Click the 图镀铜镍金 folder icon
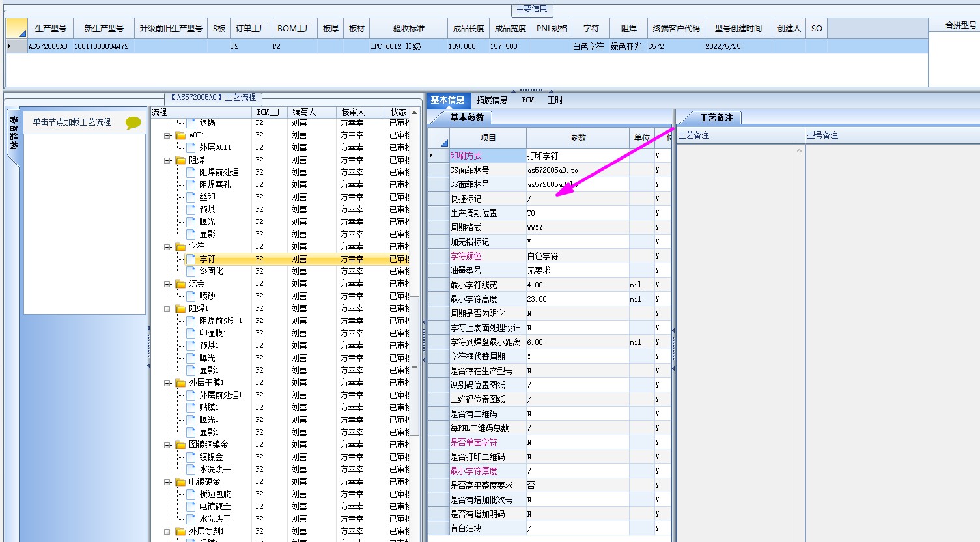Image resolution: width=980 pixels, height=542 pixels. coord(180,445)
